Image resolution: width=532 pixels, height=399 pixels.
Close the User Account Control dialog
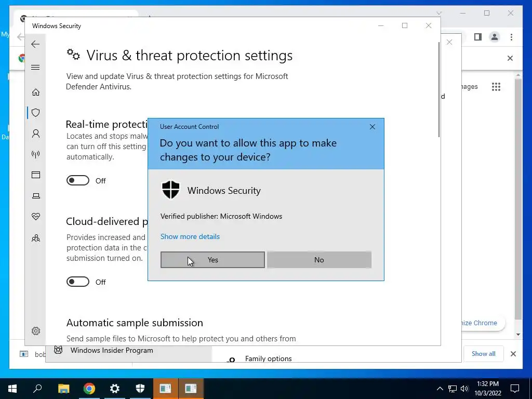[x=372, y=127]
